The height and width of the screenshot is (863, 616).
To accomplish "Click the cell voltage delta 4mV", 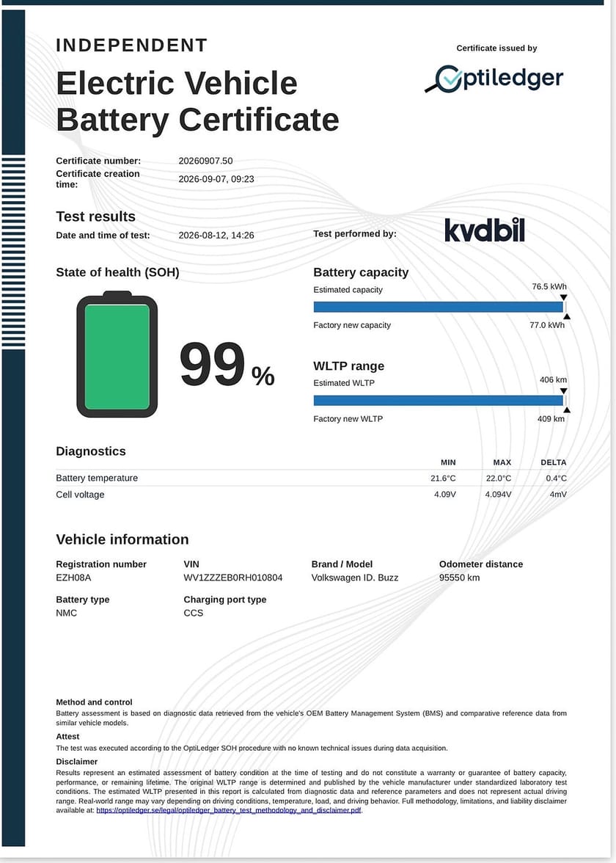I will coord(558,495).
